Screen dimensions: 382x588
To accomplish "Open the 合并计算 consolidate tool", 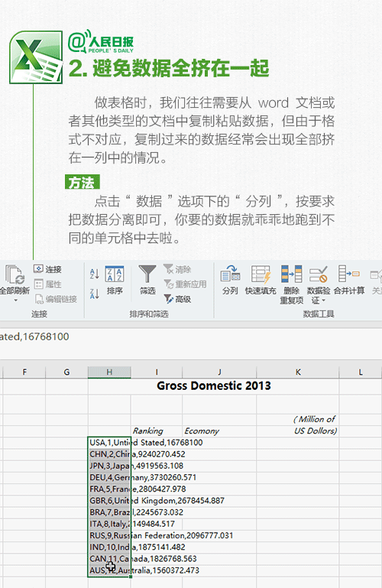I will pos(348,275).
